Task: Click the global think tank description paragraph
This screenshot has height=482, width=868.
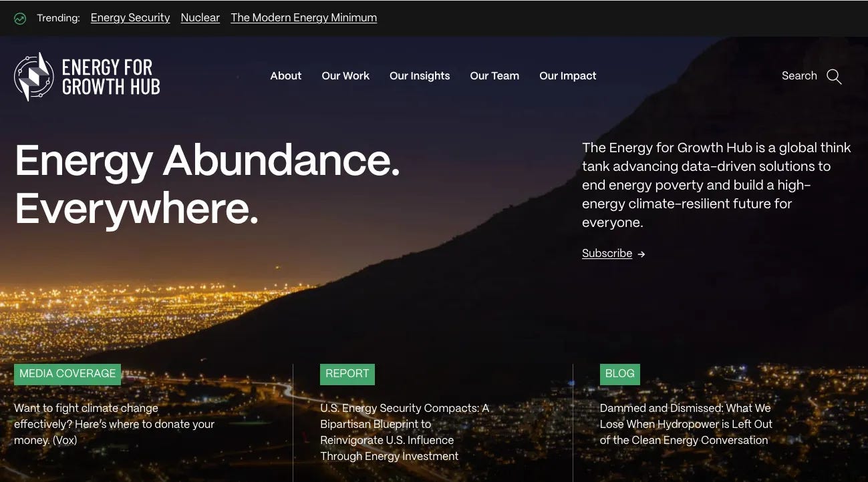Action: coord(716,185)
